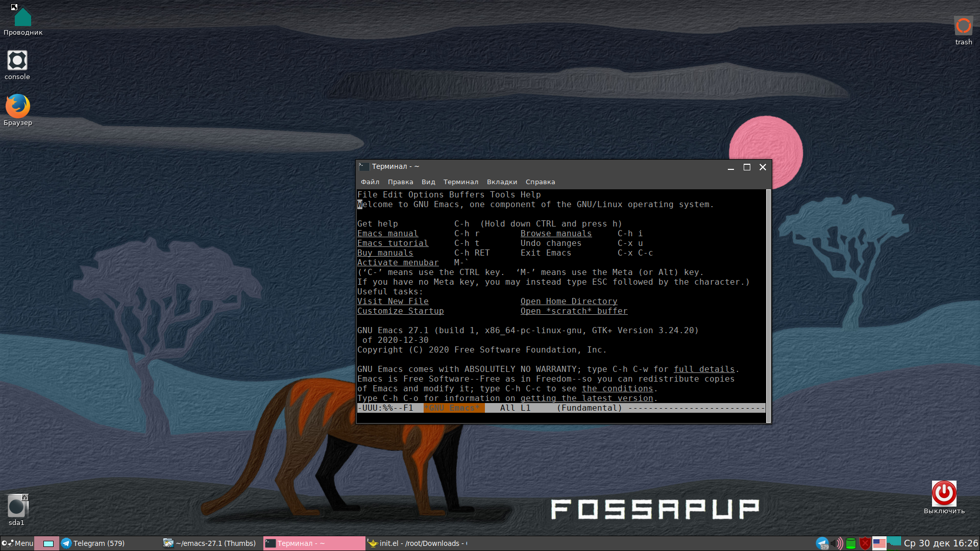
Task: Click the Emacs tutorial link
Action: (x=393, y=243)
